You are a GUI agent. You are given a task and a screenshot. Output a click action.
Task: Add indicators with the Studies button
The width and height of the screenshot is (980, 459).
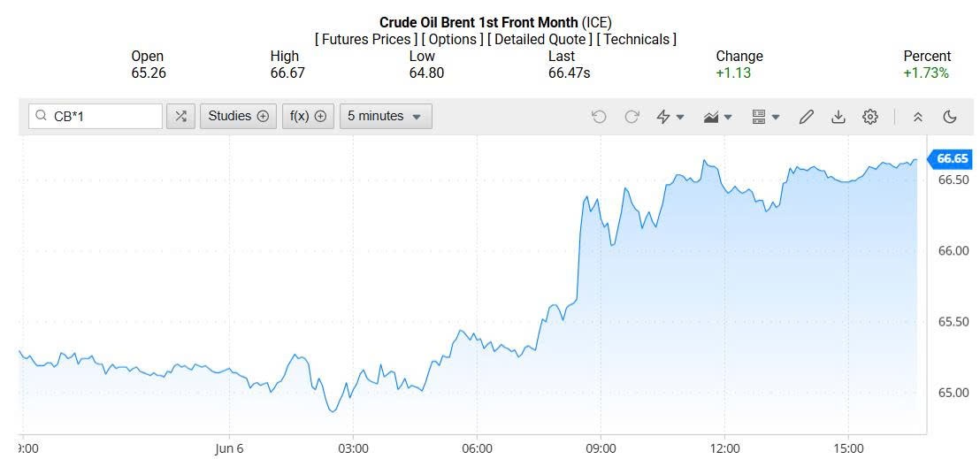click(x=238, y=116)
